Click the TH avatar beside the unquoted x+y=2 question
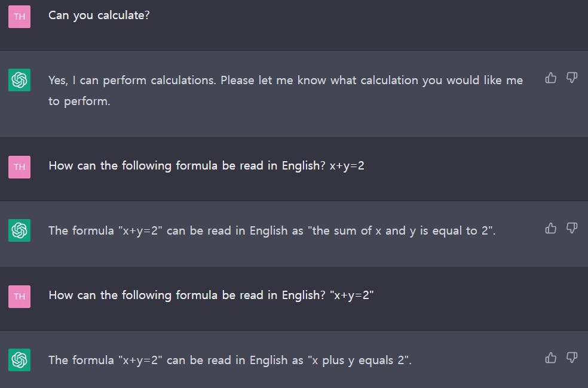588x388 pixels. 20,167
